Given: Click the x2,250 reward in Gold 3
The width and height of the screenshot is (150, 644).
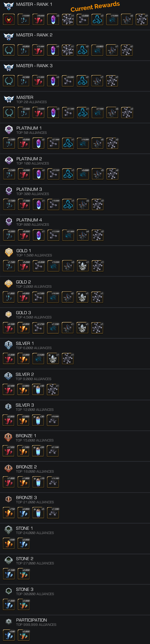Looking at the screenshot, I should pos(38,328).
